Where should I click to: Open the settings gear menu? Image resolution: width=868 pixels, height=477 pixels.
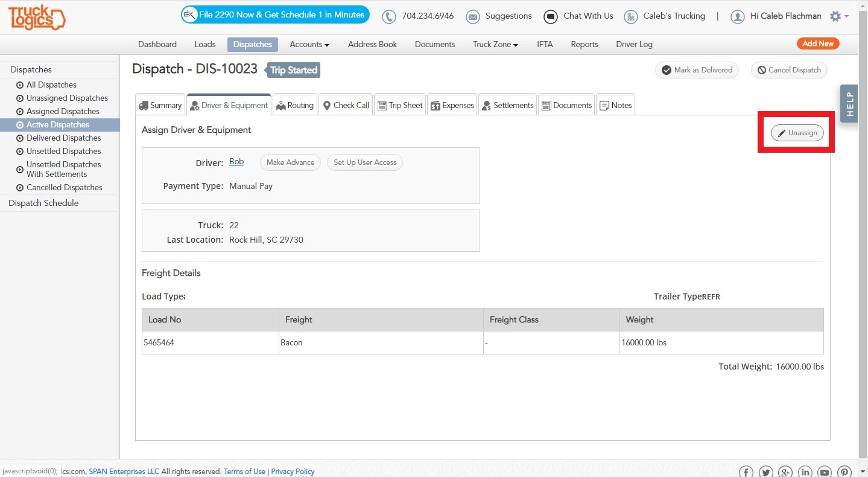pos(838,16)
